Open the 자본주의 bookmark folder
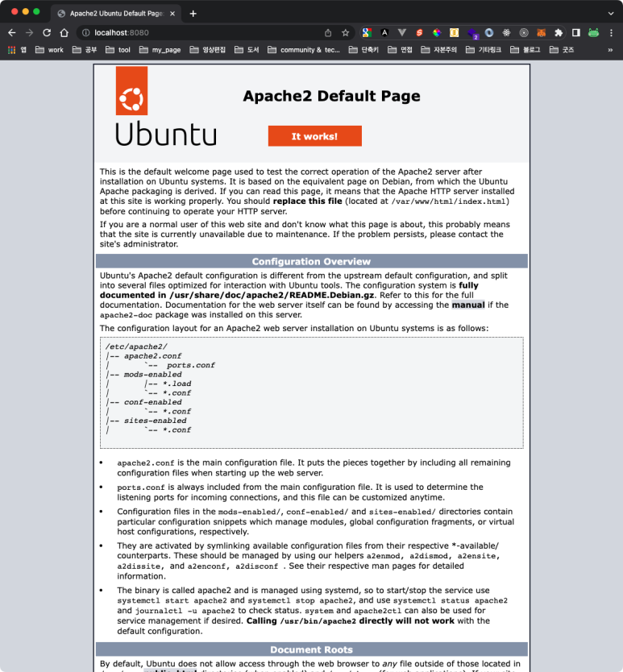Screen dimensions: 623x672 (438, 50)
